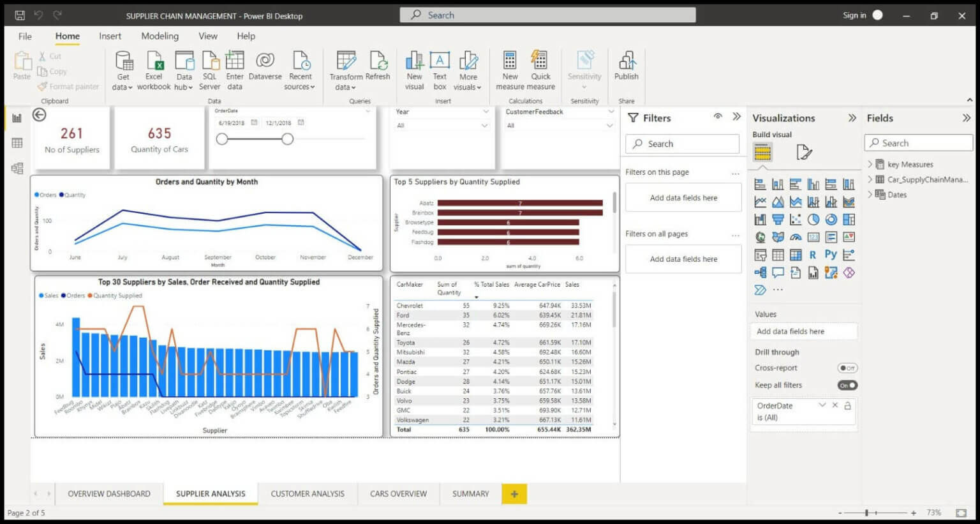
Task: Disable the Keep all filters toggle
Action: pos(848,385)
